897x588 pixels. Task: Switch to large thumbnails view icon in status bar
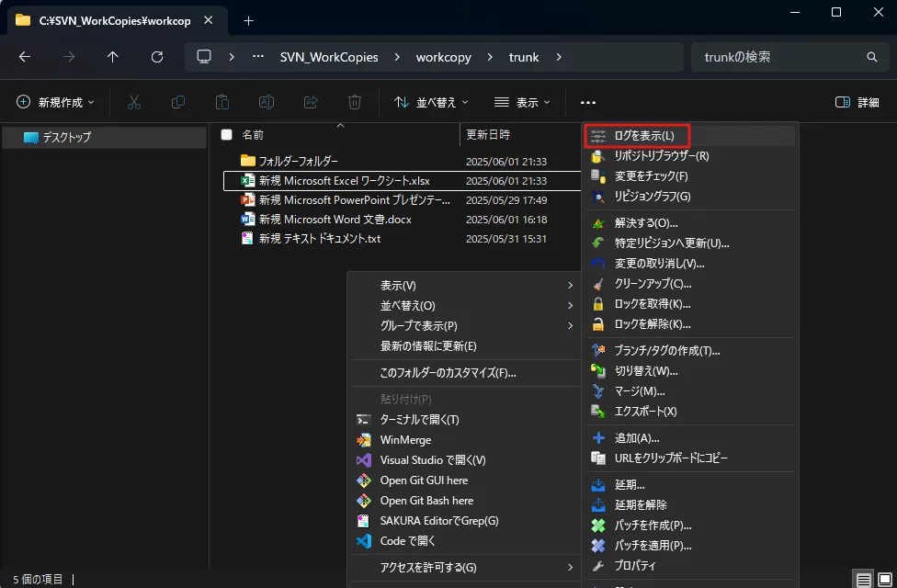(885, 580)
